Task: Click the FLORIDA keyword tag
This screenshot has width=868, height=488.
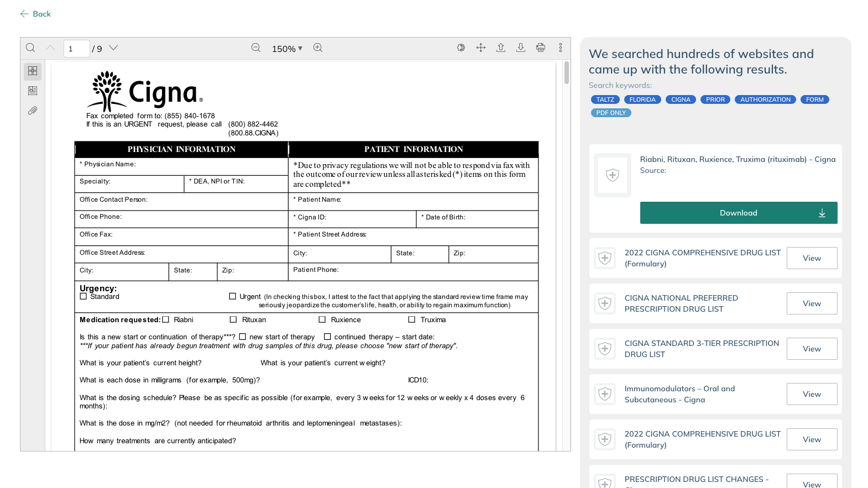Action: (642, 99)
